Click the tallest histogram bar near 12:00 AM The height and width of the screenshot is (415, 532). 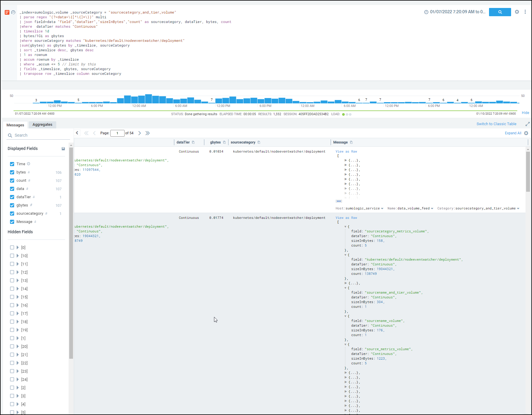pos(148,99)
